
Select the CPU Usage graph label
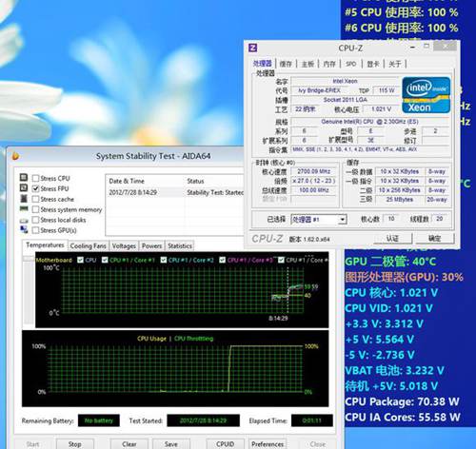(151, 339)
